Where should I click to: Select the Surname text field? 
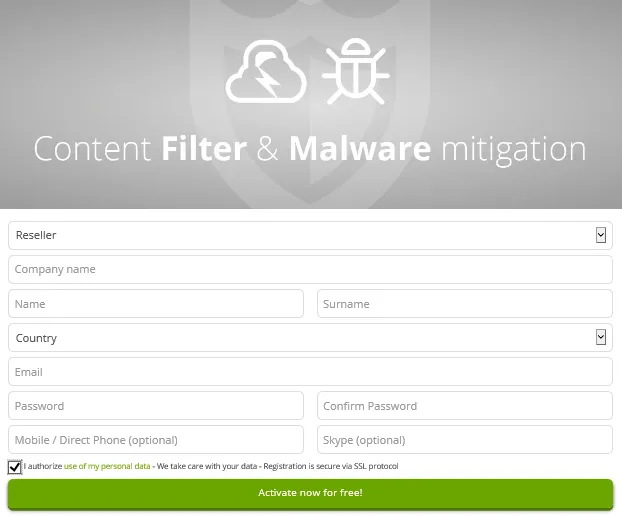click(465, 303)
